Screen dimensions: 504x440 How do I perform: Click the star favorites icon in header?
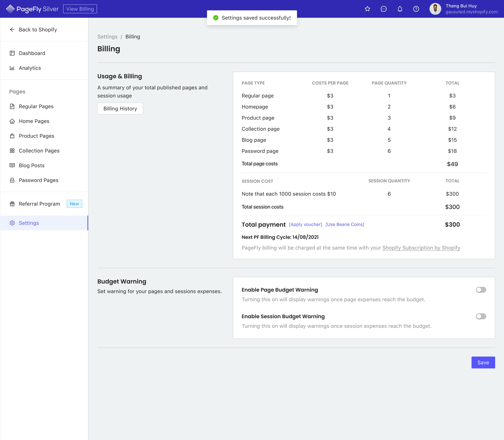point(367,9)
